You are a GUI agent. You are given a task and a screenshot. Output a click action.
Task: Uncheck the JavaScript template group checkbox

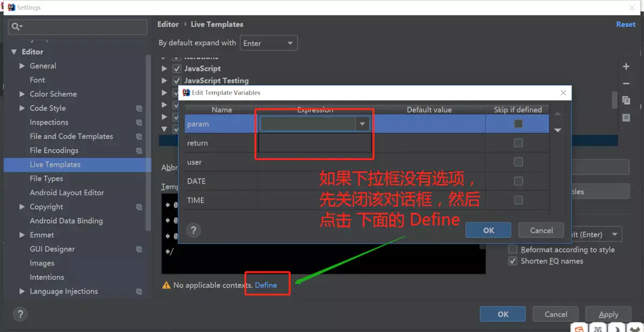click(x=177, y=69)
